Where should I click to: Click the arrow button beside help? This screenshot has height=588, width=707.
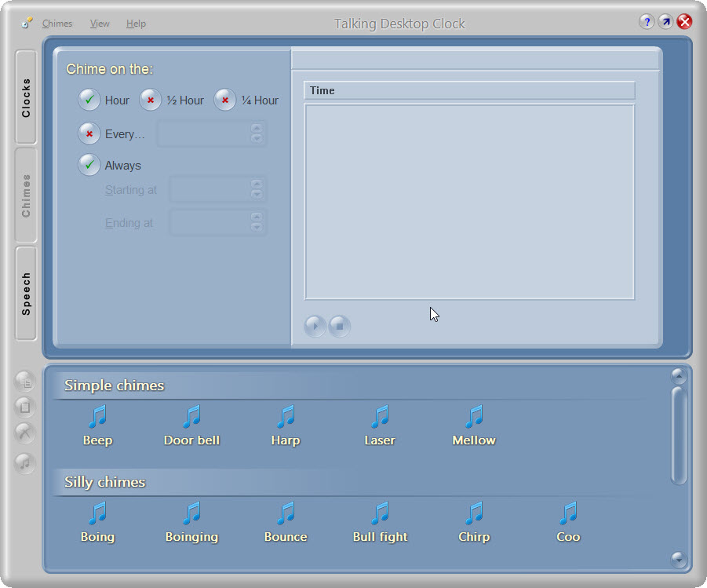[665, 22]
